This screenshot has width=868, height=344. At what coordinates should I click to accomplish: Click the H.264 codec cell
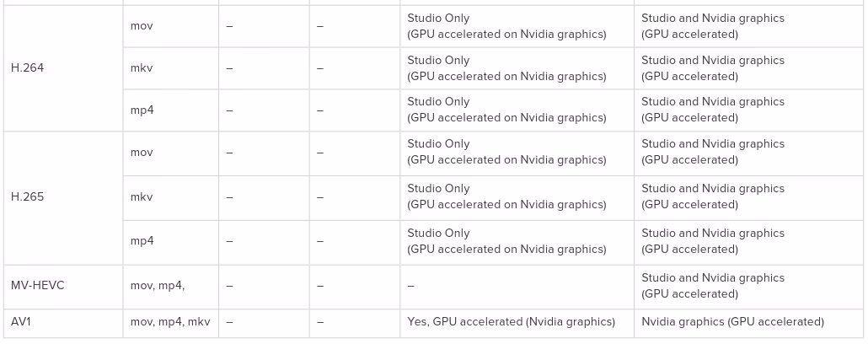click(27, 68)
